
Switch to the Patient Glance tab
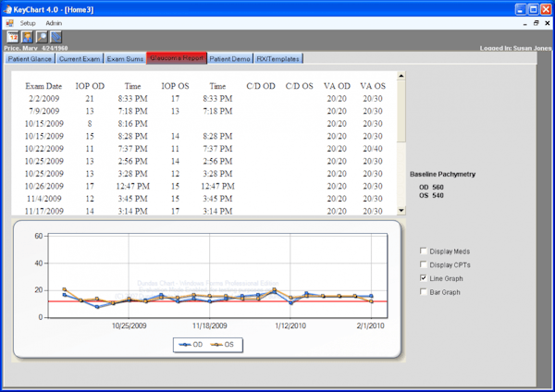pos(30,58)
